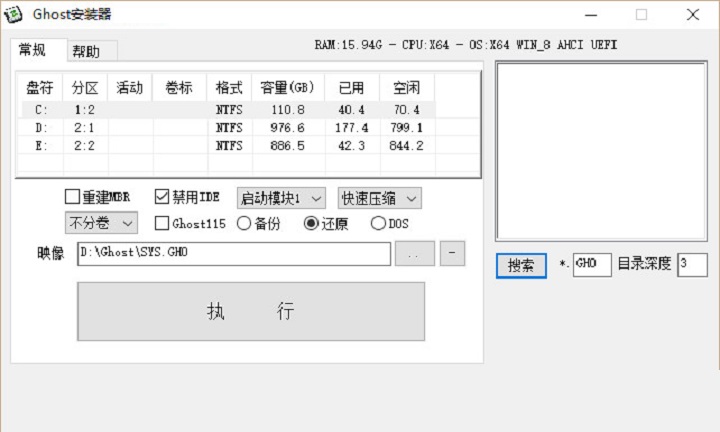Click the NTFS format cell in the D: row
The image size is (720, 432).
pyautogui.click(x=229, y=128)
